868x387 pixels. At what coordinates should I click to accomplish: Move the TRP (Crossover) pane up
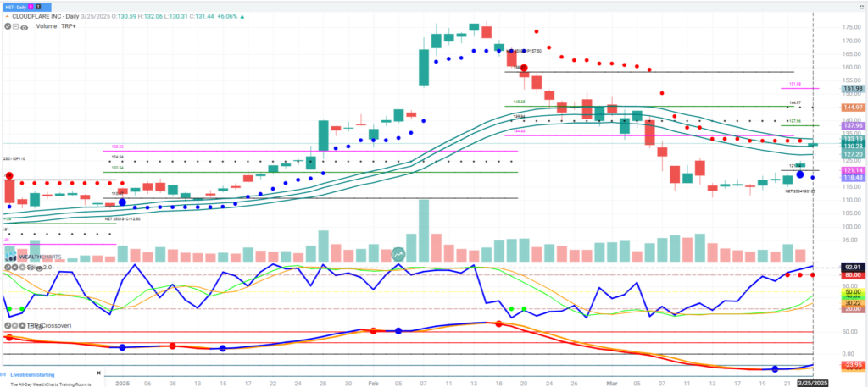coord(21,326)
